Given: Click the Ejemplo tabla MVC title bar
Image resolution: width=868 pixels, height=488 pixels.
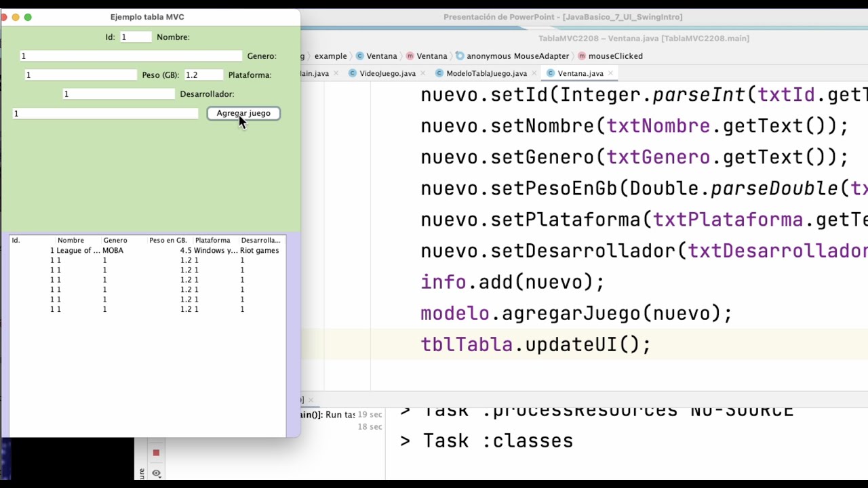Looking at the screenshot, I should click(147, 17).
